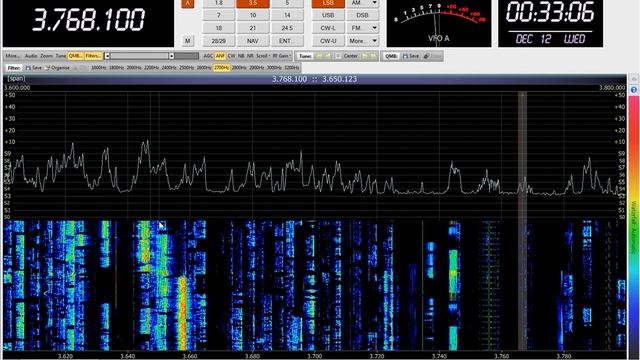This screenshot has height=360, width=640.
Task: Click the 3.740 frequency axis label
Action: pyautogui.click(x=439, y=356)
